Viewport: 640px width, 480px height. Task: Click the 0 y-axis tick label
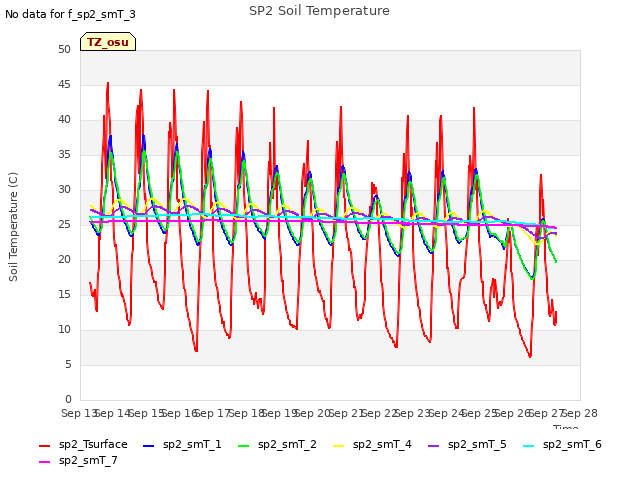(x=68, y=400)
